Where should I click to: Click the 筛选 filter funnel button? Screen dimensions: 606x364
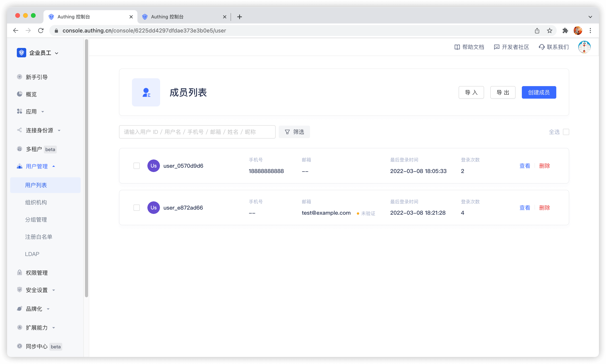(x=294, y=132)
